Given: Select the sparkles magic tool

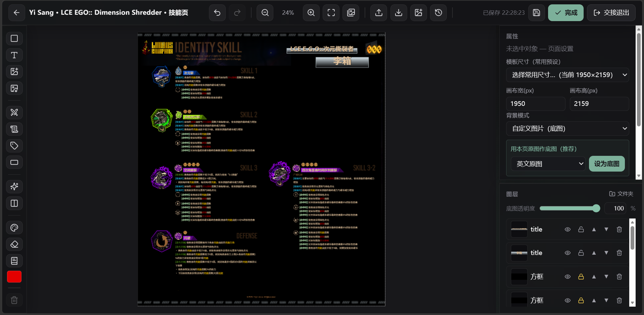Looking at the screenshot, I should 14,187.
